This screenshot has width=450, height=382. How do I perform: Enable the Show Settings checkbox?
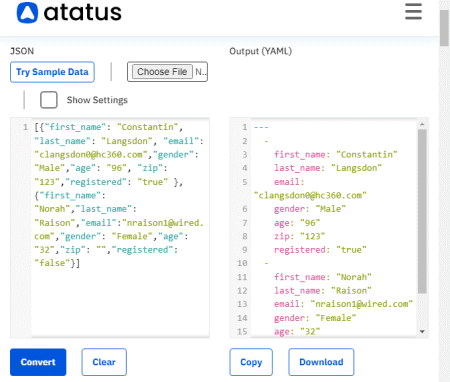tap(49, 100)
